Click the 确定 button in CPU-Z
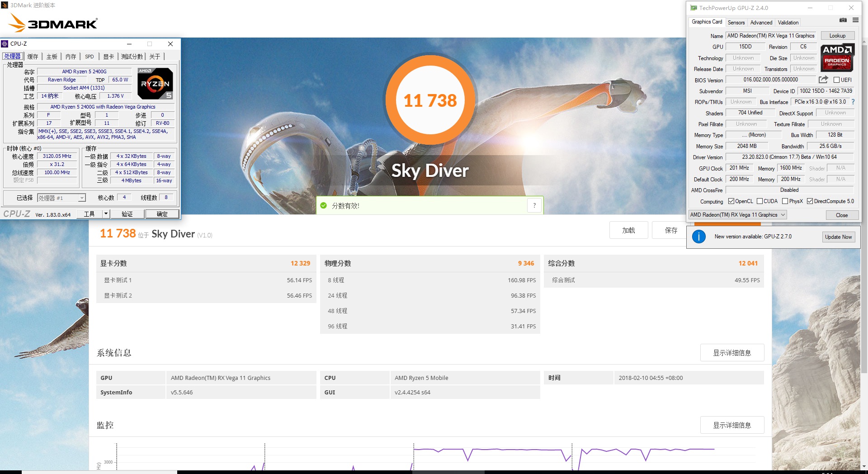 click(162, 214)
